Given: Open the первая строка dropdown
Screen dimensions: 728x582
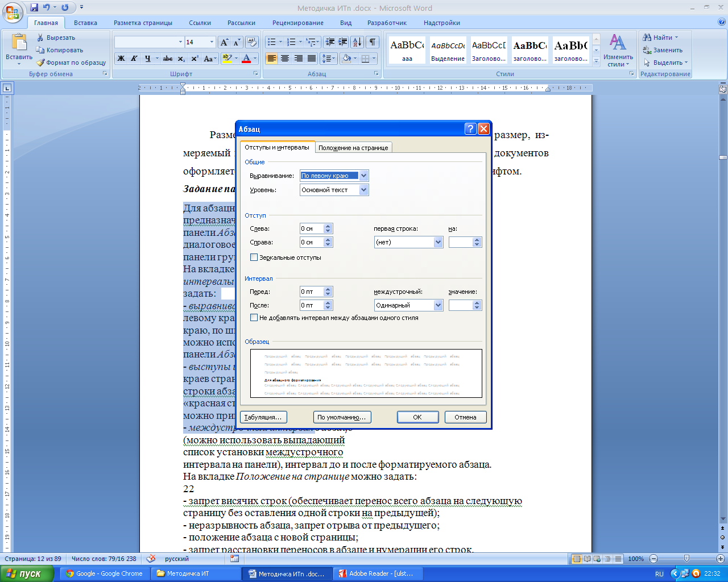Looking at the screenshot, I should [438, 242].
